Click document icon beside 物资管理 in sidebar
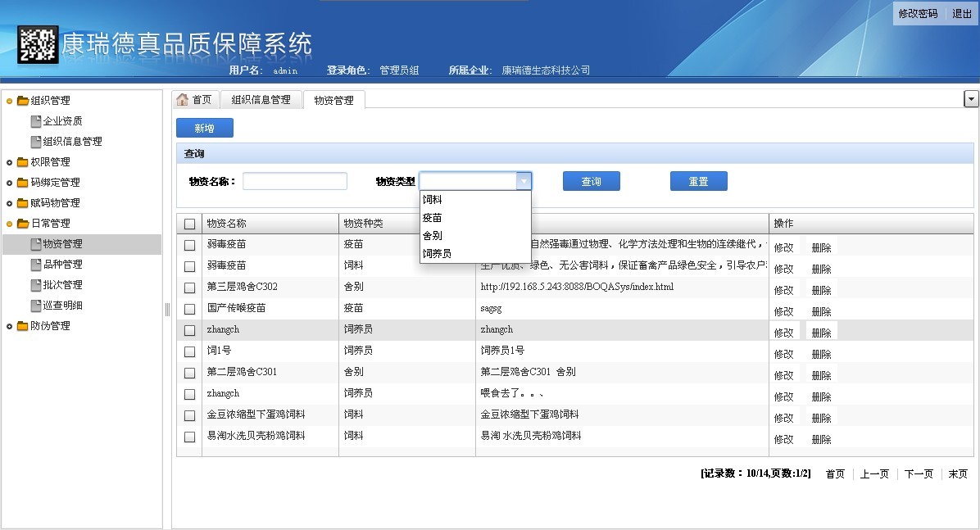This screenshot has width=980, height=530. 36,244
